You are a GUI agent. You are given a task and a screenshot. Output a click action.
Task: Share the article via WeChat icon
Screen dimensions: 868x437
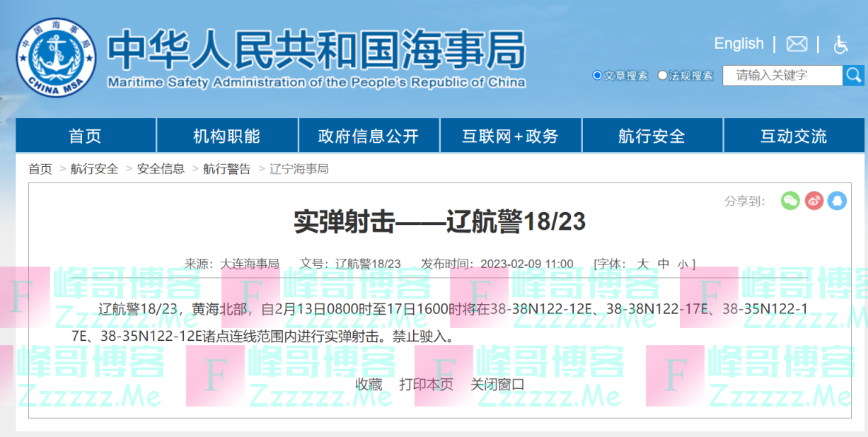coord(790,201)
